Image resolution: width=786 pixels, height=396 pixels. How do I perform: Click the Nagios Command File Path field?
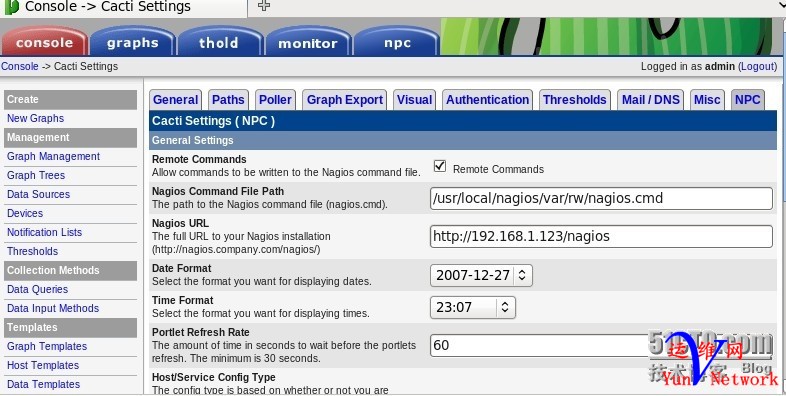tap(601, 199)
